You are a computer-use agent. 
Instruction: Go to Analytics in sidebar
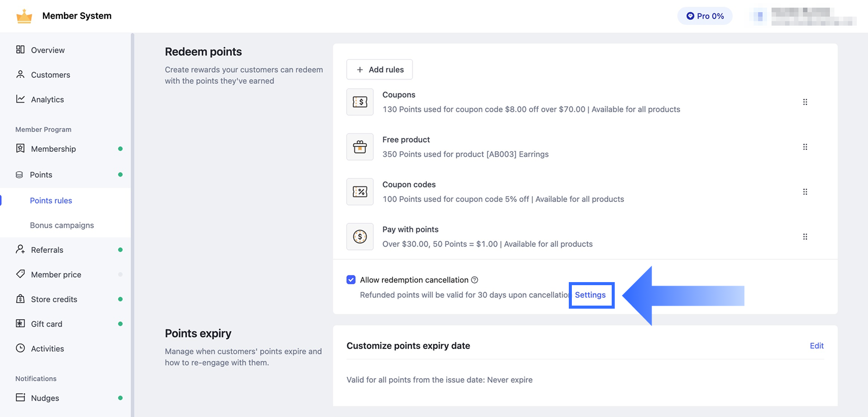point(47,99)
